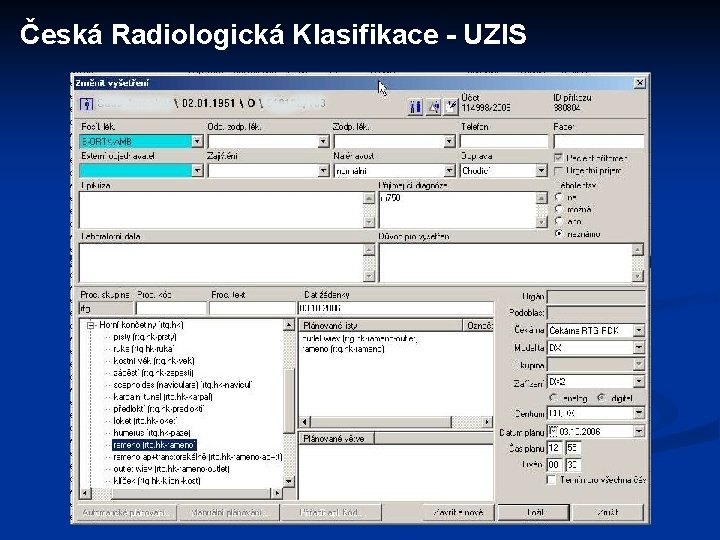Click the Dat. žádanky date field
This screenshot has width=720, height=540.
tap(396, 308)
